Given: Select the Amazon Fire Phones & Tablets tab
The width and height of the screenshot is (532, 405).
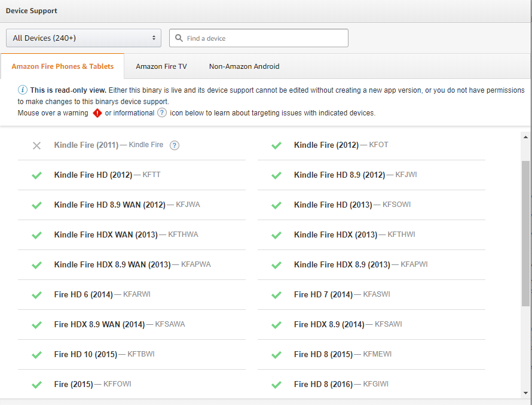Looking at the screenshot, I should (x=62, y=66).
